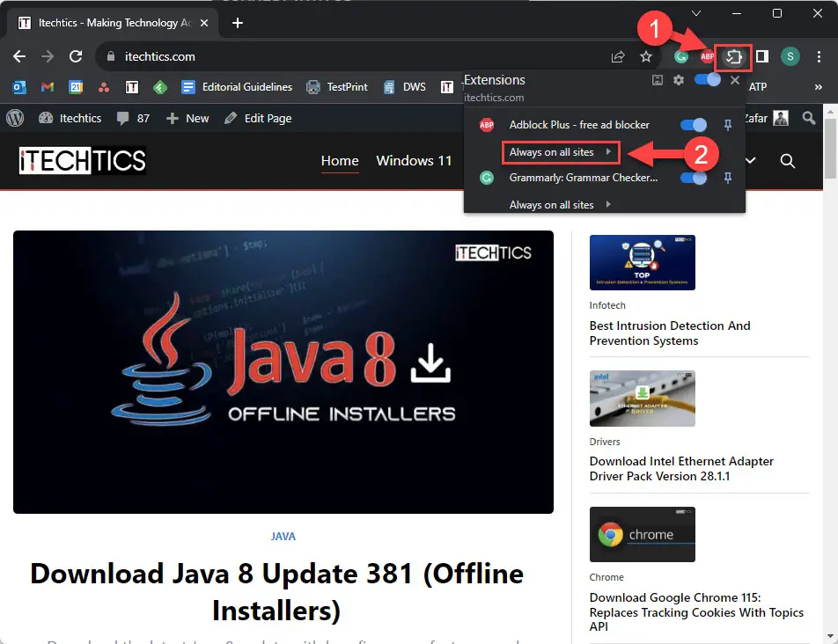838x644 pixels.
Task: Select the Home navigation menu item
Action: pyautogui.click(x=340, y=160)
